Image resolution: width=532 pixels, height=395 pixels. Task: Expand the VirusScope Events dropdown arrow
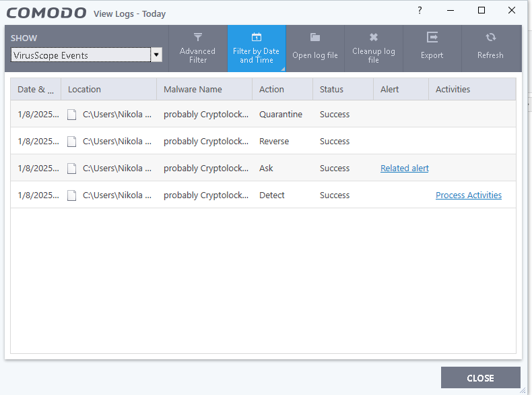pos(156,55)
